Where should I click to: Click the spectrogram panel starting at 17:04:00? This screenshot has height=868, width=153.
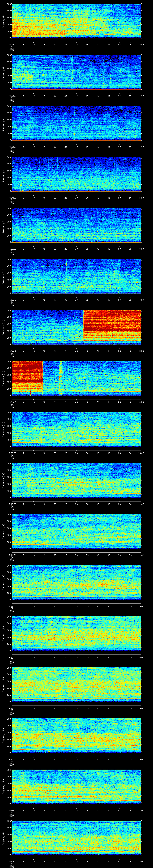click(x=76, y=174)
